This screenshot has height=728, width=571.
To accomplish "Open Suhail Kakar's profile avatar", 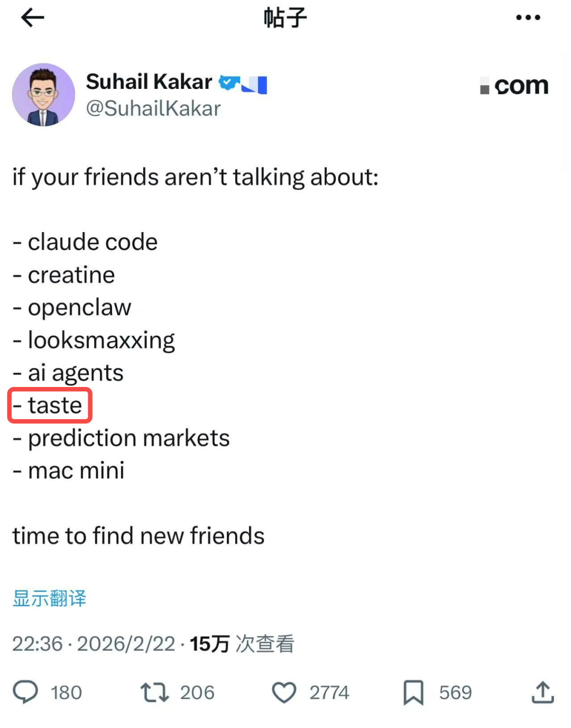I will tap(43, 95).
